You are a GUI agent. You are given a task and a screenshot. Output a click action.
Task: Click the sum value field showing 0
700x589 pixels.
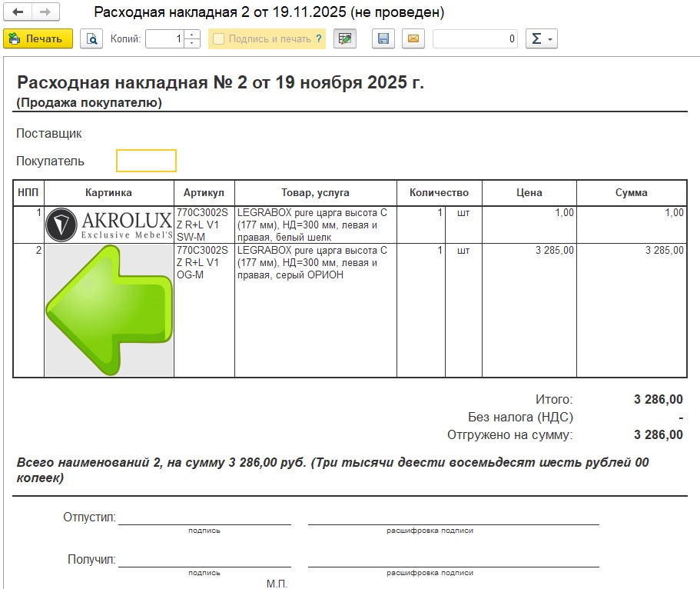click(x=475, y=39)
